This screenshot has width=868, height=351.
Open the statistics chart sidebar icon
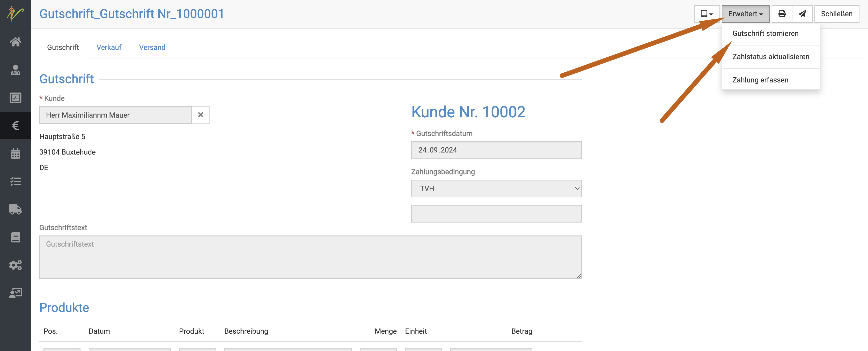click(x=15, y=98)
